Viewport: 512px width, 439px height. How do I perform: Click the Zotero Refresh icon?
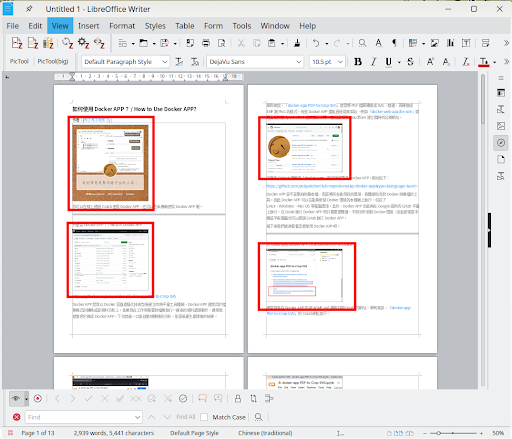click(68, 43)
